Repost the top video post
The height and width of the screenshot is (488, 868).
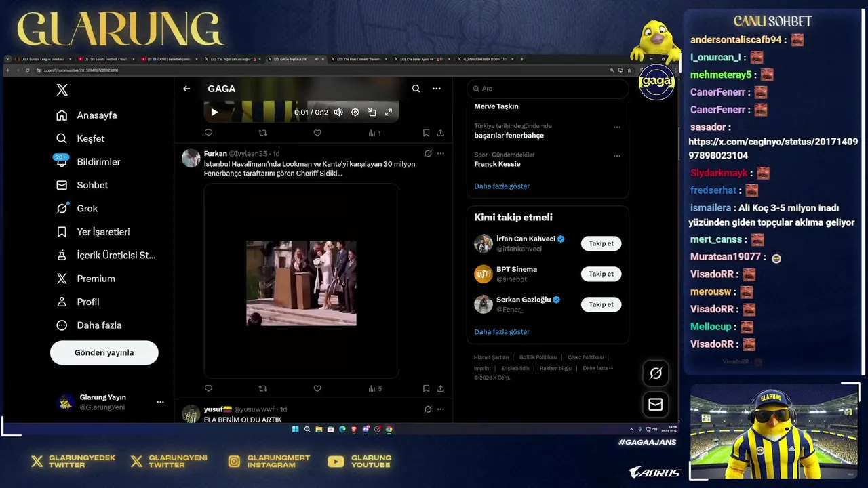pyautogui.click(x=263, y=133)
